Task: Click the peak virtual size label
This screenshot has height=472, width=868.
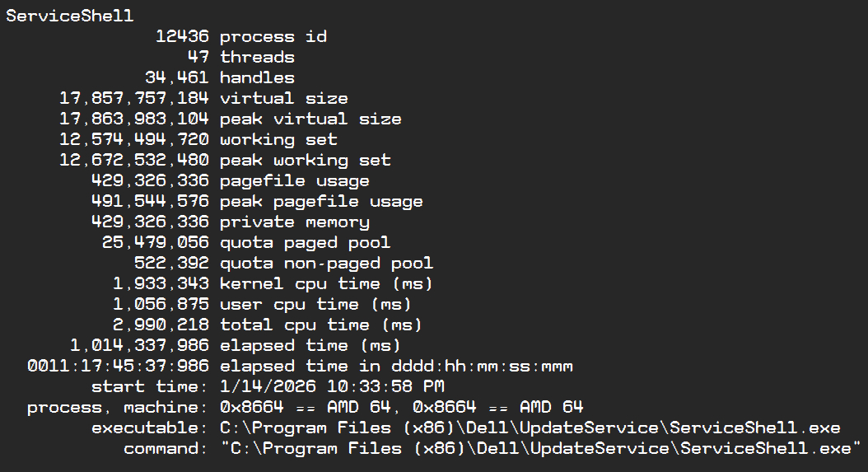Action: coord(310,119)
